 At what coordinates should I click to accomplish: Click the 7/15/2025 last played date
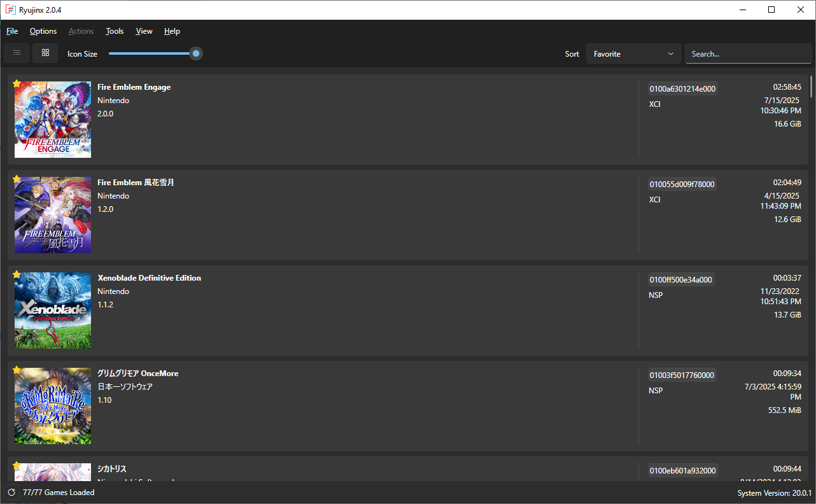coord(781,106)
